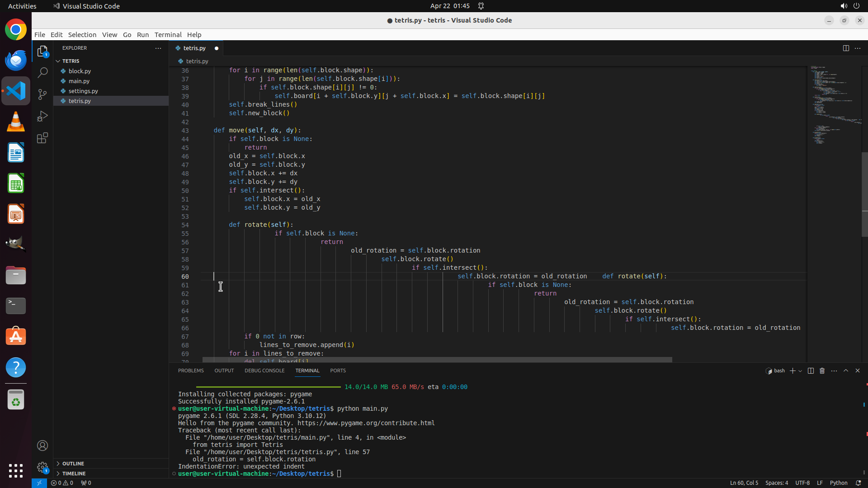Click Spaces: 4 indentation setting
Image resolution: width=868 pixels, height=488 pixels.
pos(776,483)
